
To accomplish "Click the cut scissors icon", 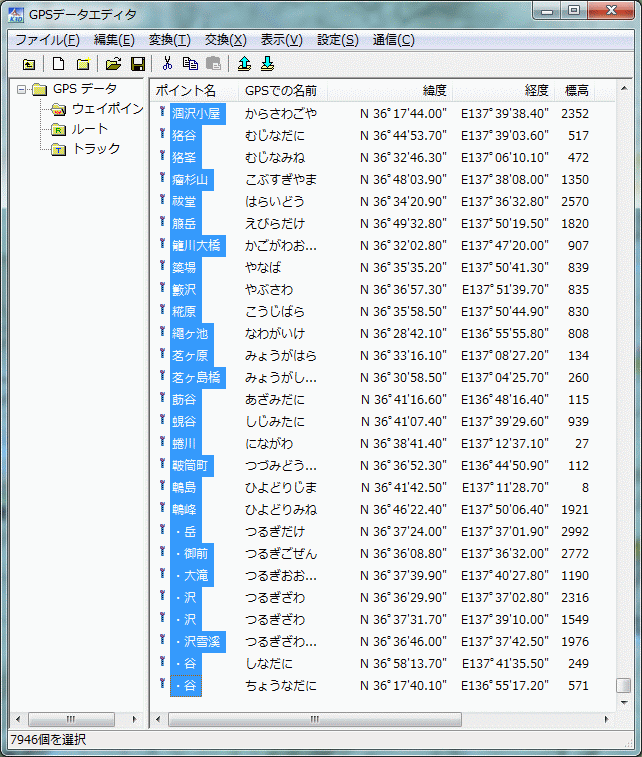I will click(x=168, y=65).
